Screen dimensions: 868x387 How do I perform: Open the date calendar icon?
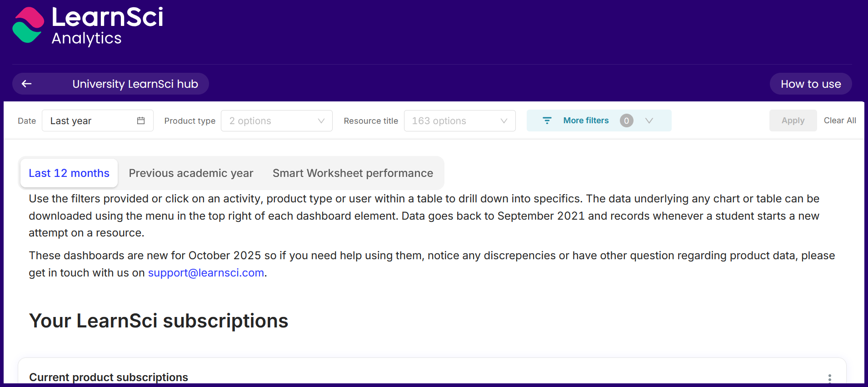pos(141,121)
